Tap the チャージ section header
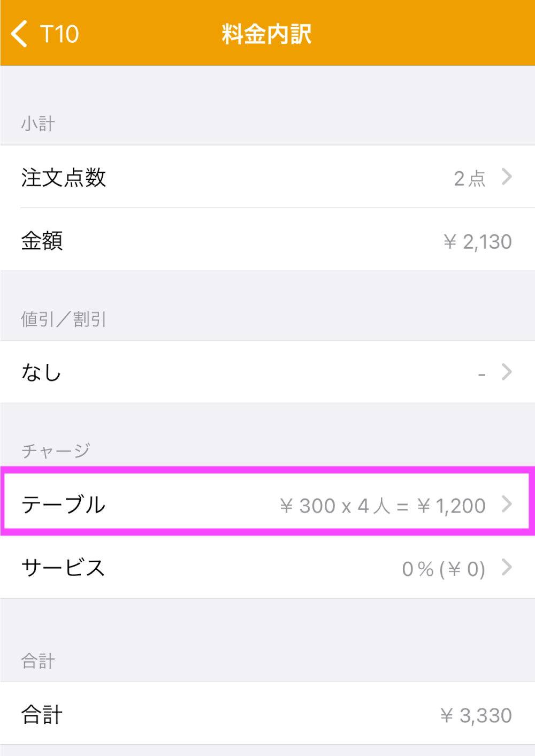The height and width of the screenshot is (756, 535). (56, 450)
